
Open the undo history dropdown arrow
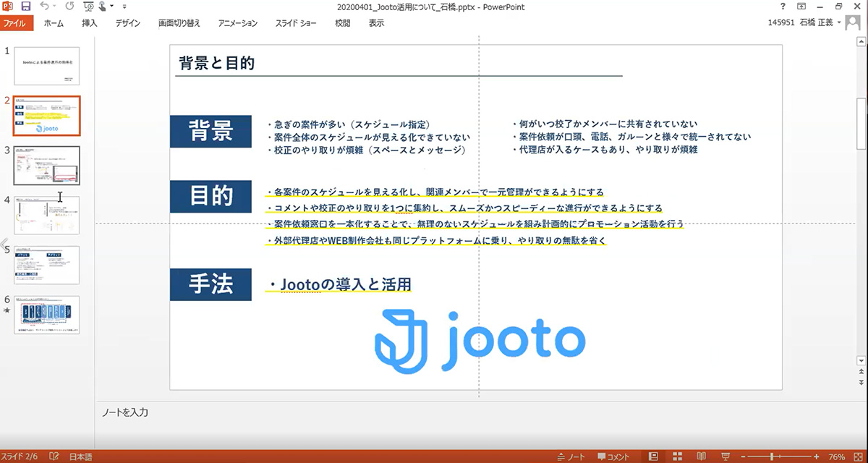[54, 7]
